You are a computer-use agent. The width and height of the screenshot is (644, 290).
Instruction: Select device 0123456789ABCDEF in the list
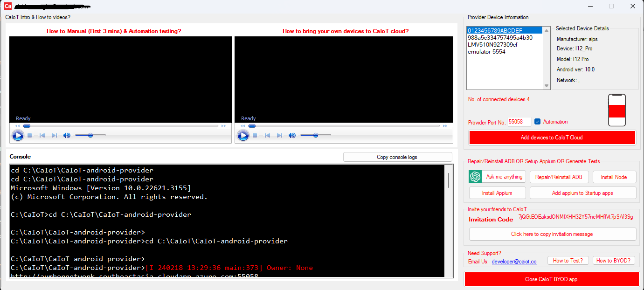[505, 31]
